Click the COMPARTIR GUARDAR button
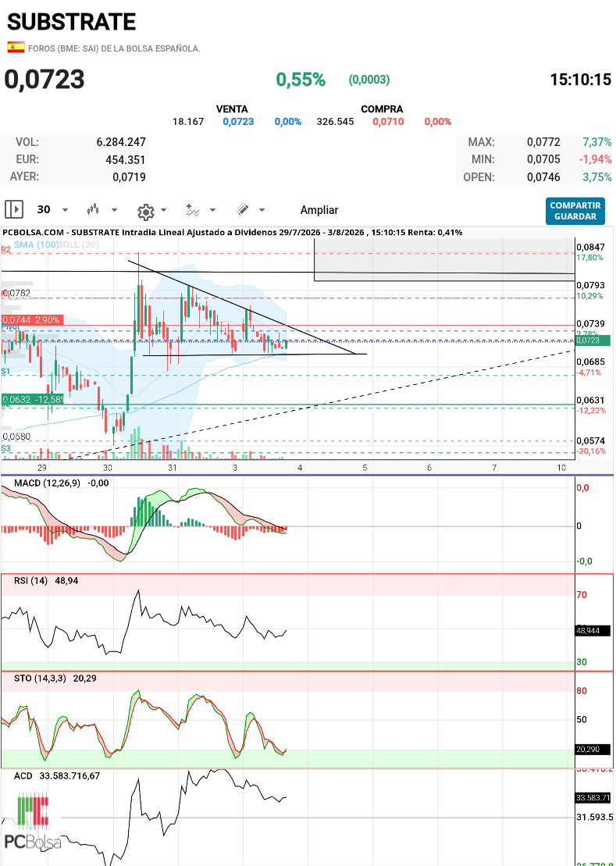 [575, 211]
